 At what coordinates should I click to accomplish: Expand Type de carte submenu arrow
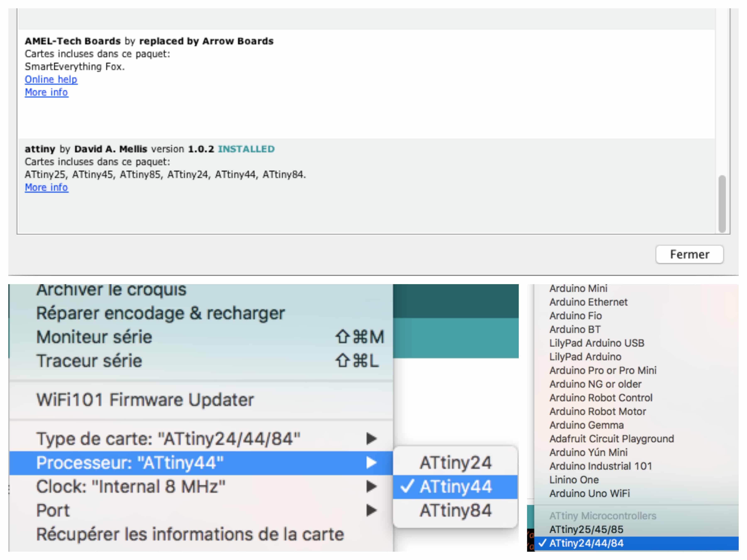pyautogui.click(x=371, y=438)
